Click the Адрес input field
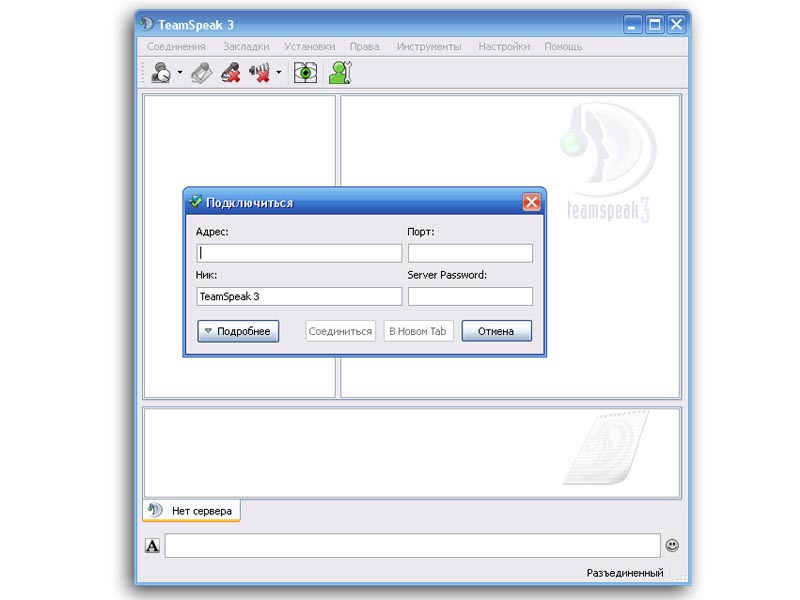 pos(299,253)
